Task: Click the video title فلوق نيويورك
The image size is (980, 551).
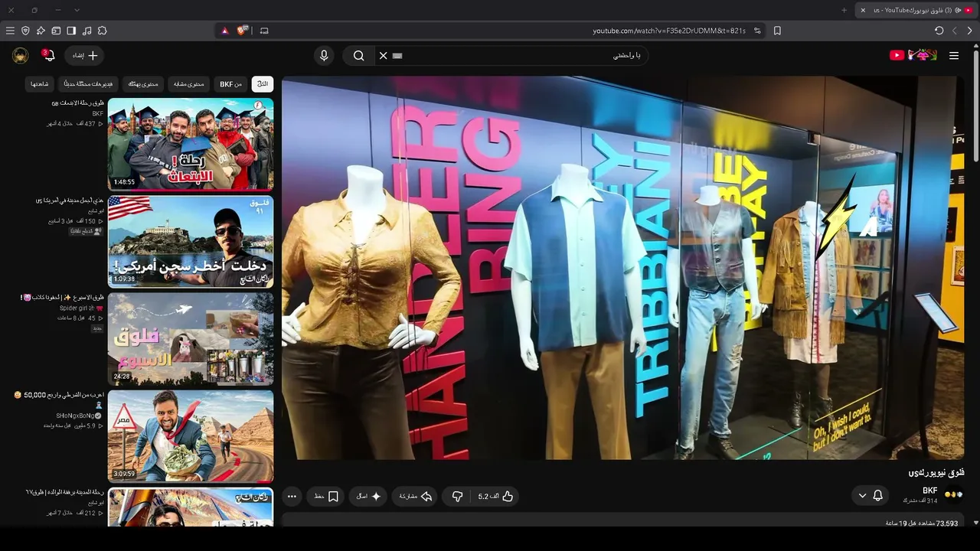Action: point(936,472)
